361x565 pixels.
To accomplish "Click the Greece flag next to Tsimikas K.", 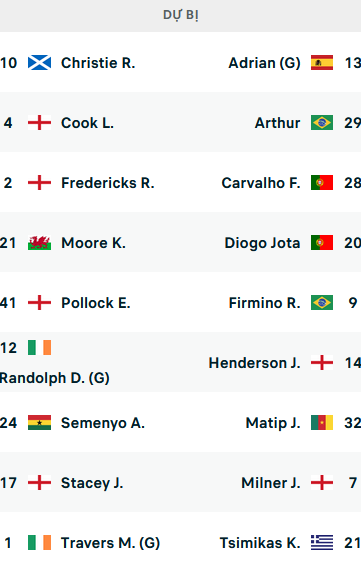I will coord(322,543).
